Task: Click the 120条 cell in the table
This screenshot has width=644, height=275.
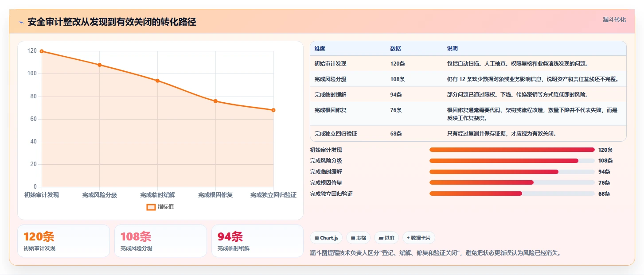Action: pos(398,64)
